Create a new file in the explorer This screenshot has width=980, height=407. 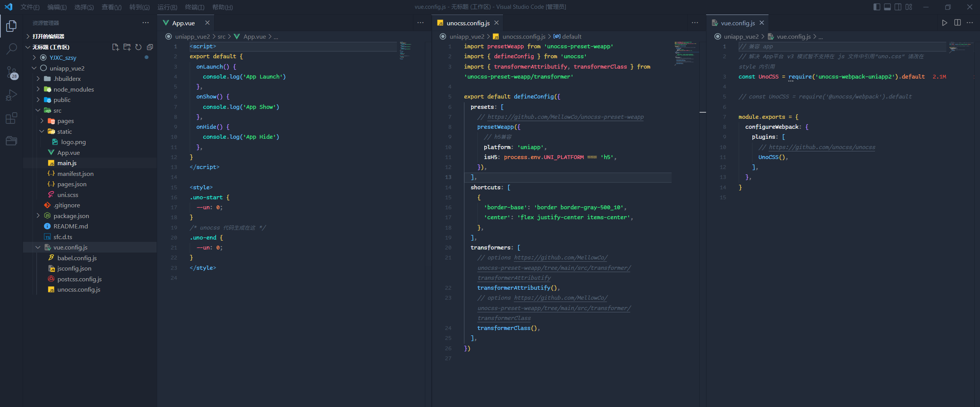pyautogui.click(x=115, y=47)
